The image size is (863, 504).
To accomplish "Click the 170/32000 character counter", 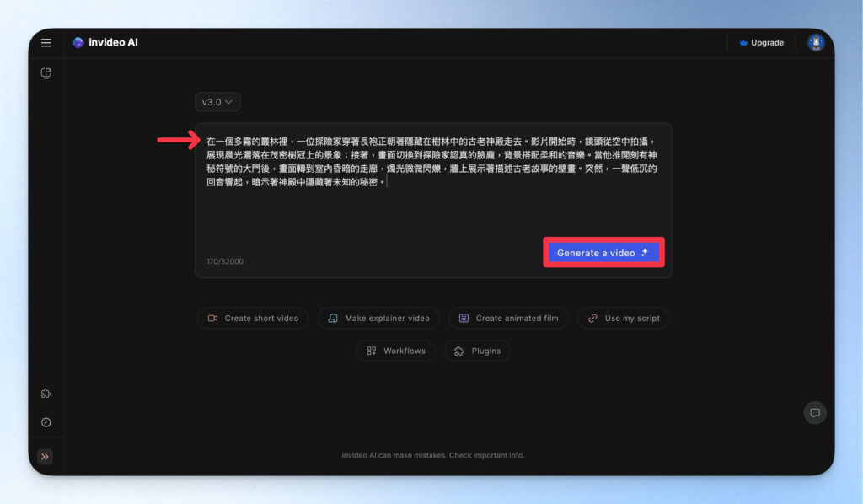I will (x=225, y=261).
